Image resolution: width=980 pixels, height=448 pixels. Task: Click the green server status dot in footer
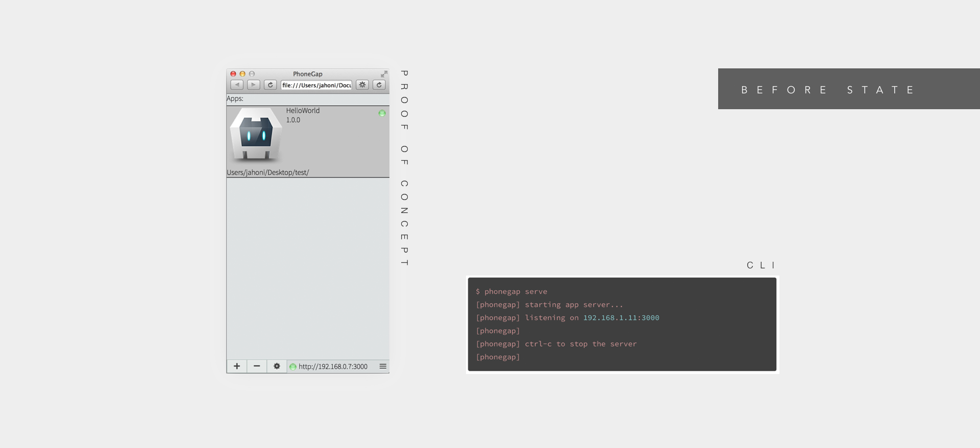[293, 367]
